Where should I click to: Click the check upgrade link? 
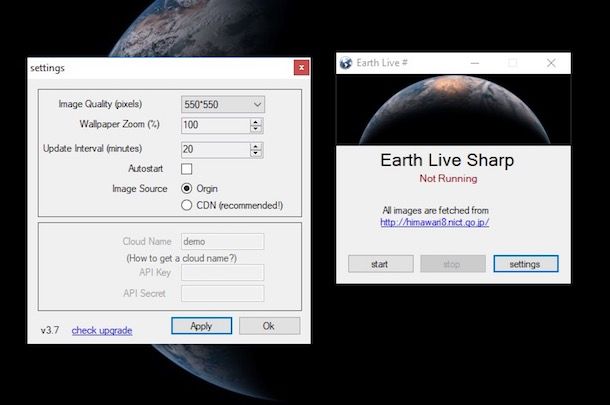[x=102, y=330]
